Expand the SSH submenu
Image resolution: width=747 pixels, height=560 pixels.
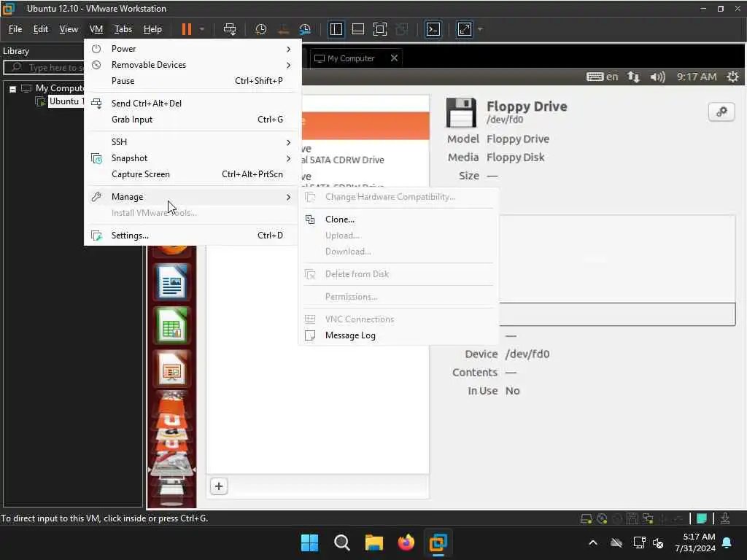tap(192, 142)
